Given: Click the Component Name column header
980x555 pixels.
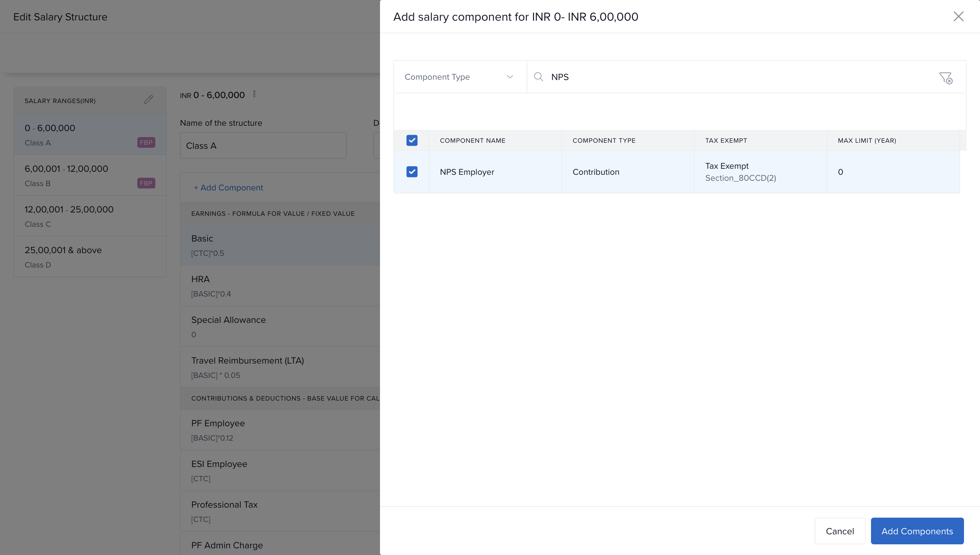Looking at the screenshot, I should [x=472, y=141].
